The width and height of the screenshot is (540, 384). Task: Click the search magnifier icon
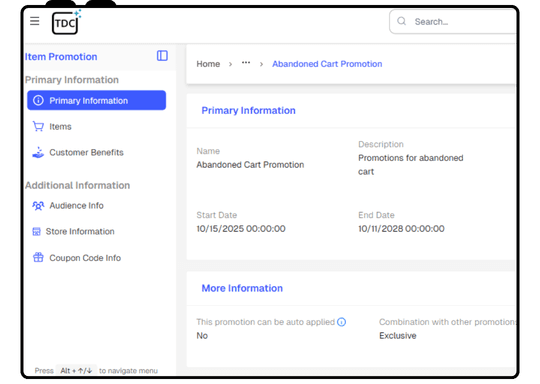[x=402, y=21]
